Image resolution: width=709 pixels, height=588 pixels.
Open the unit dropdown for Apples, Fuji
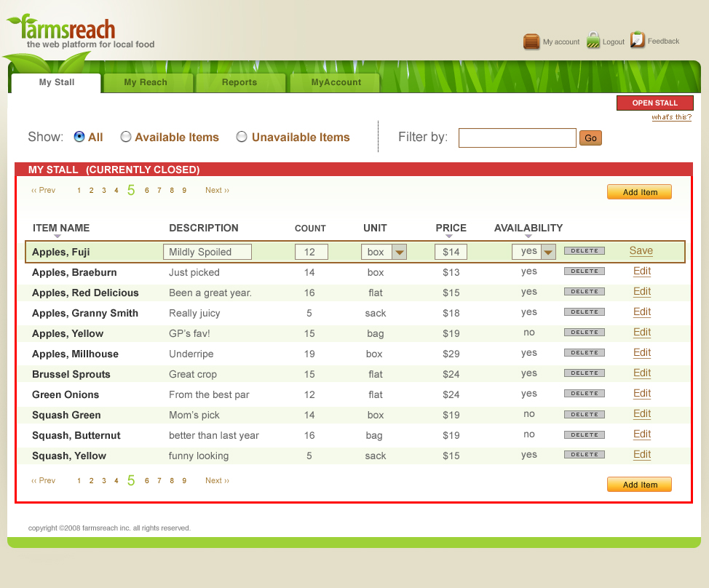tap(399, 252)
